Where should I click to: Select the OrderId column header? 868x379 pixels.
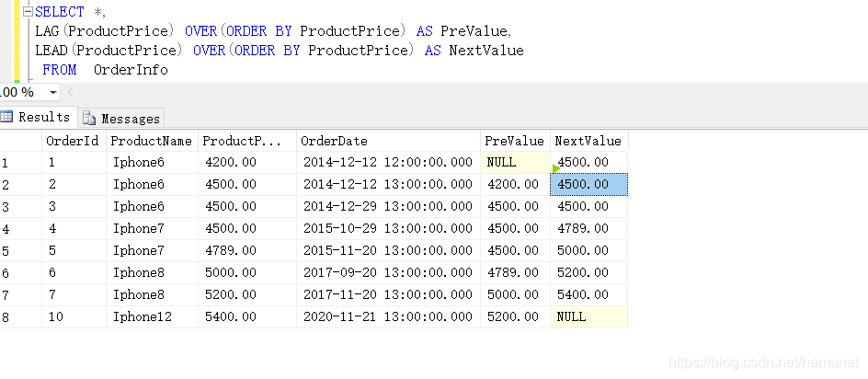72,141
